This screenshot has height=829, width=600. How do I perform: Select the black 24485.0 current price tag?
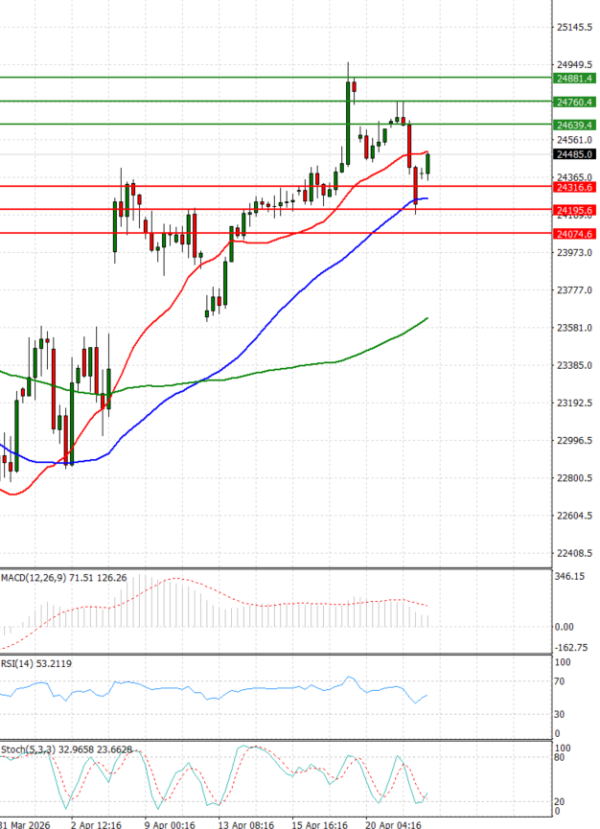574,154
